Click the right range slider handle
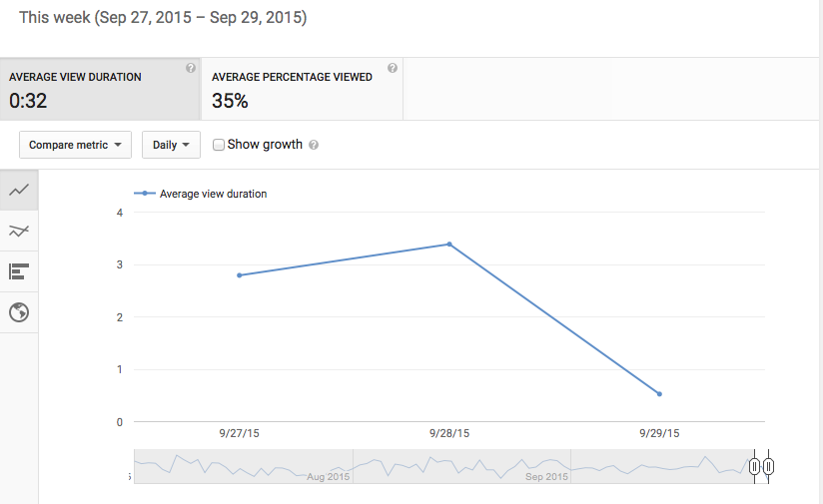The width and height of the screenshot is (823, 504). (x=768, y=466)
